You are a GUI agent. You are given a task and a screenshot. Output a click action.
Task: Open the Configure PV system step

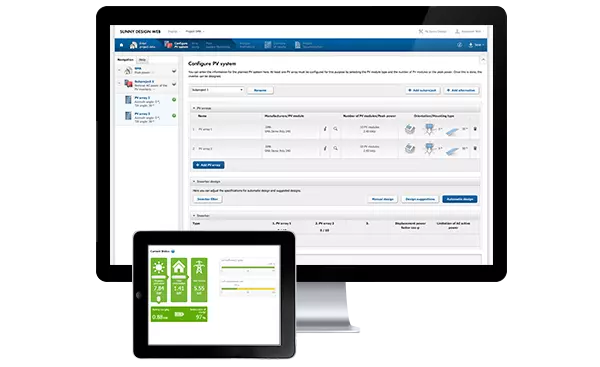tap(176, 45)
